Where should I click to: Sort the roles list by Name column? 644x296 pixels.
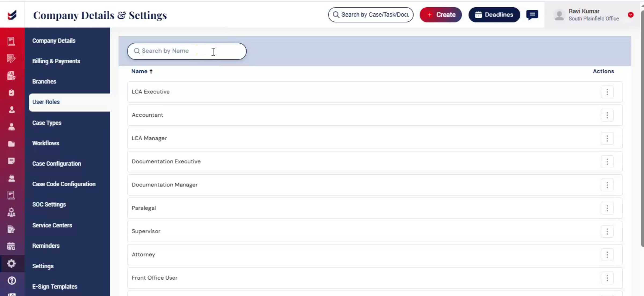click(142, 71)
